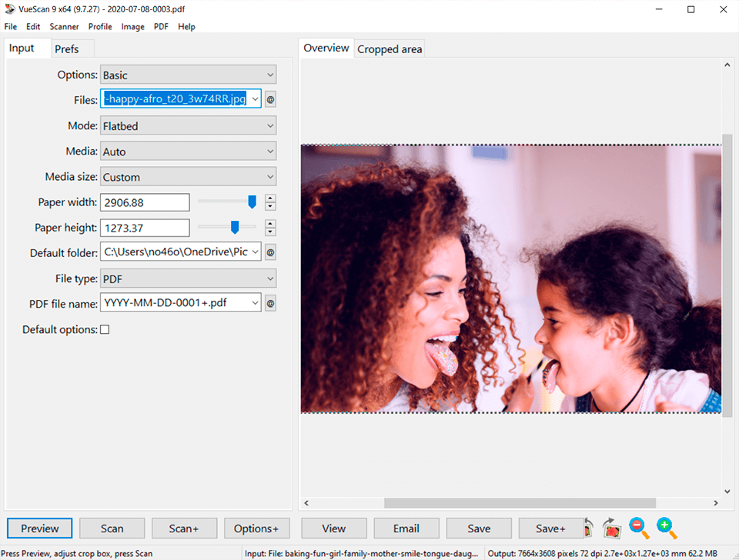Increase Paper width with the up stepper
The image size is (739, 560).
point(270,198)
